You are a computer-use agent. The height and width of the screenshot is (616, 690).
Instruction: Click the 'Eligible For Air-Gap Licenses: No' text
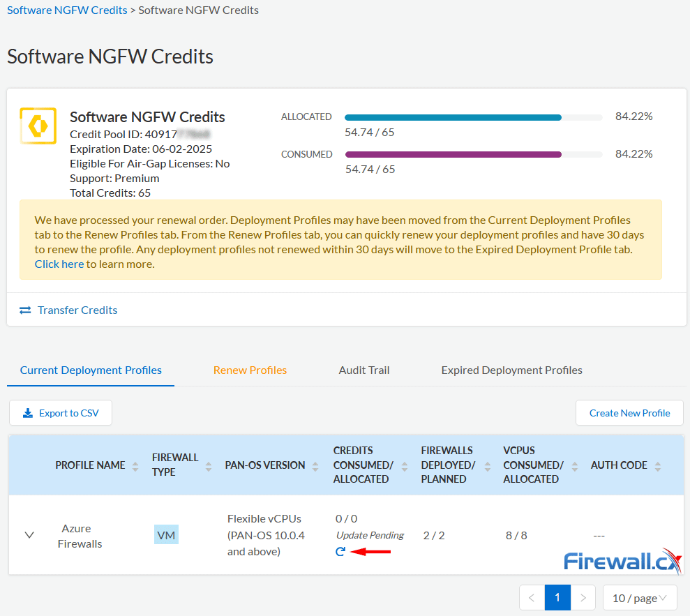(149, 164)
